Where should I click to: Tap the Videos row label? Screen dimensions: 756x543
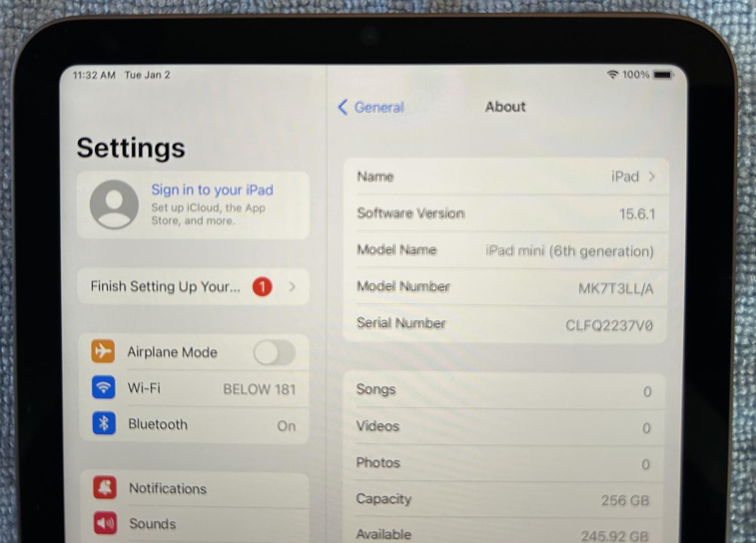click(x=378, y=426)
